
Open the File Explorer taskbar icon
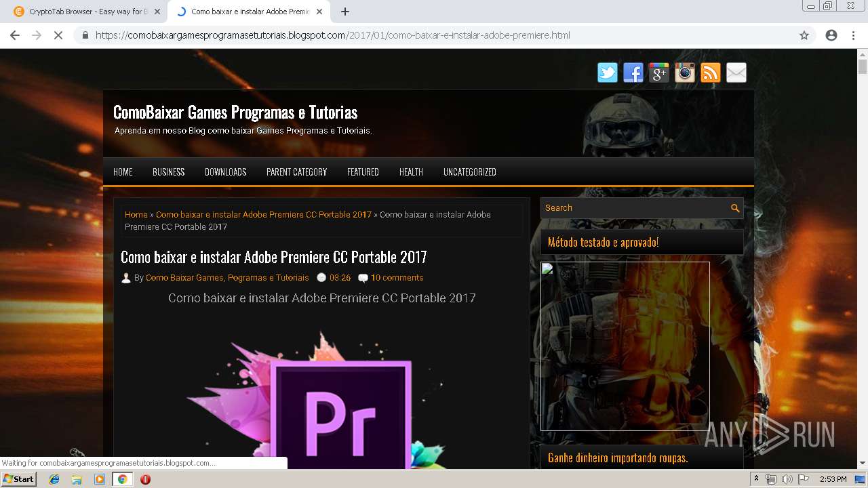77,479
